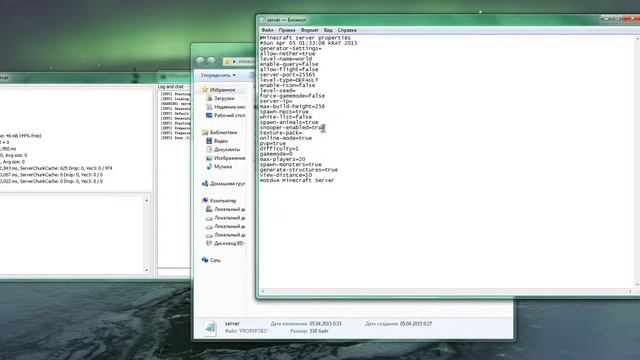Screen dimensions: 640x360
Task: Open the Изображения library
Action: point(230,158)
